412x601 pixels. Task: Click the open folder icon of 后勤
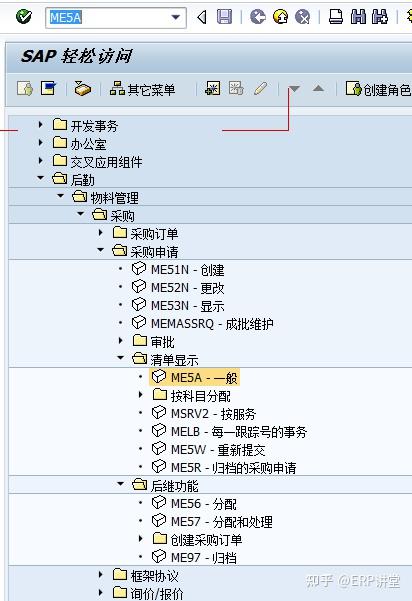(60, 177)
